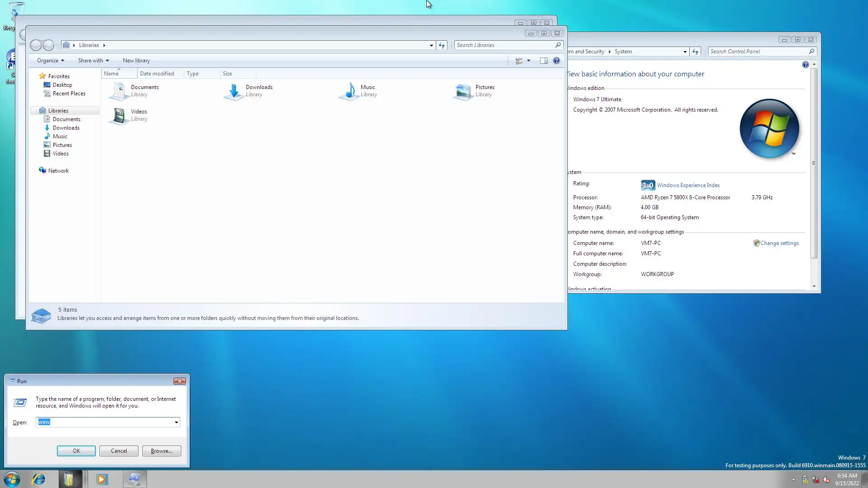Open Windows Media Player from taskbar

(x=102, y=479)
